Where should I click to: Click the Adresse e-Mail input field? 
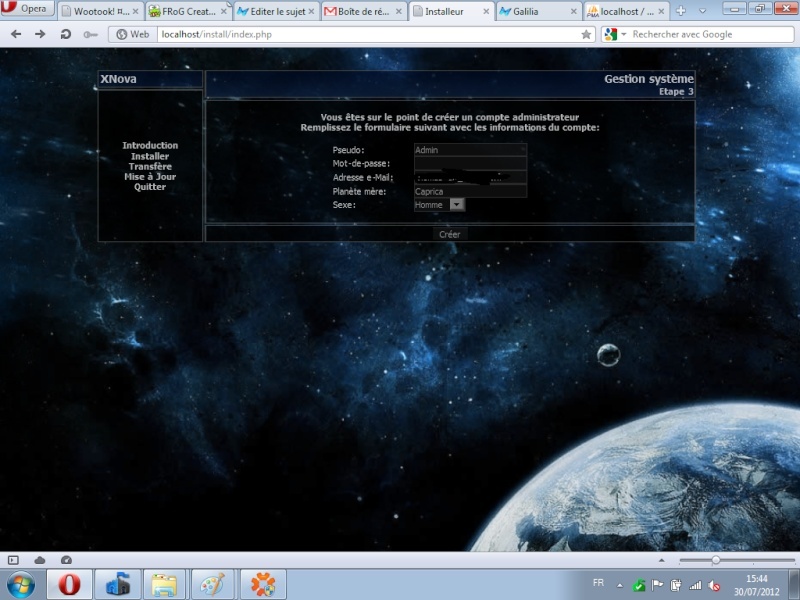click(470, 178)
